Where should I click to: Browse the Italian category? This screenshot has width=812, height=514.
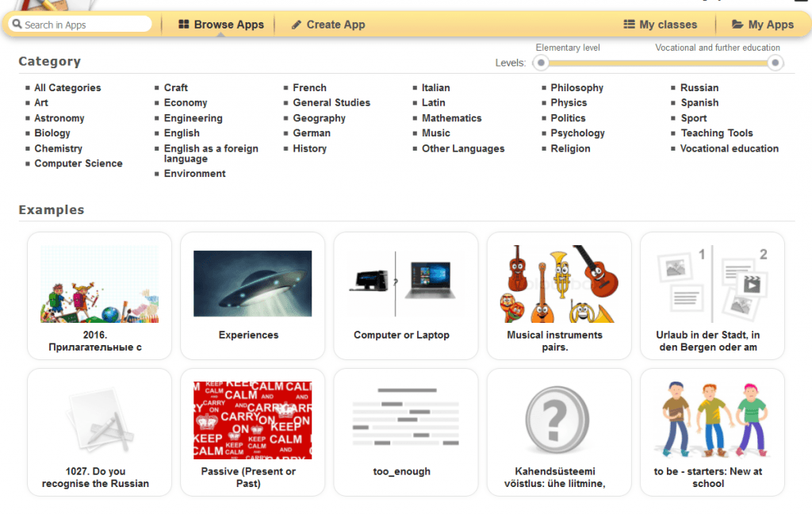pos(436,87)
